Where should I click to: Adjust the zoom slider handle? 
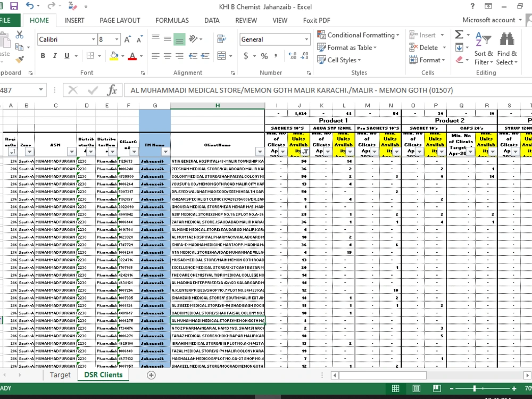[475, 388]
